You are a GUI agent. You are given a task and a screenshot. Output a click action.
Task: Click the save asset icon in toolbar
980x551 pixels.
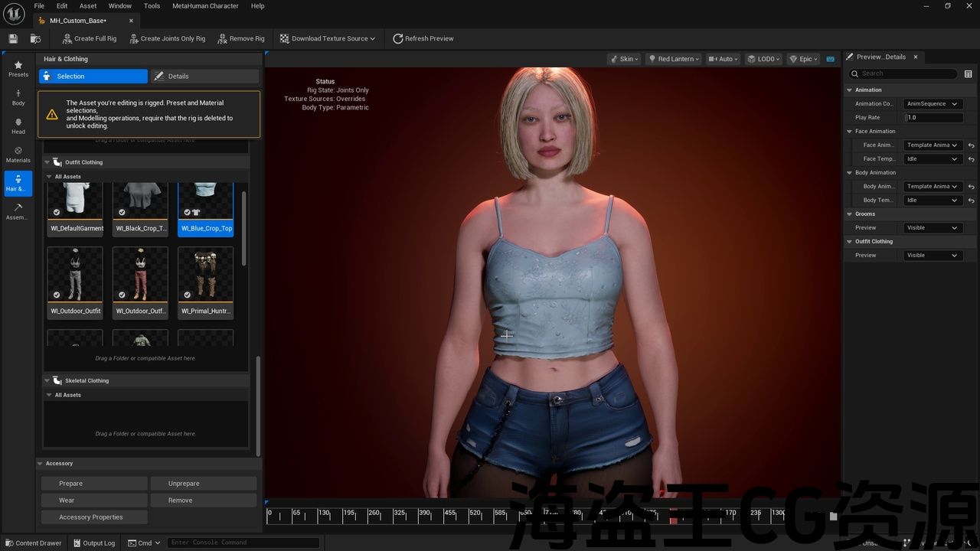(x=13, y=38)
